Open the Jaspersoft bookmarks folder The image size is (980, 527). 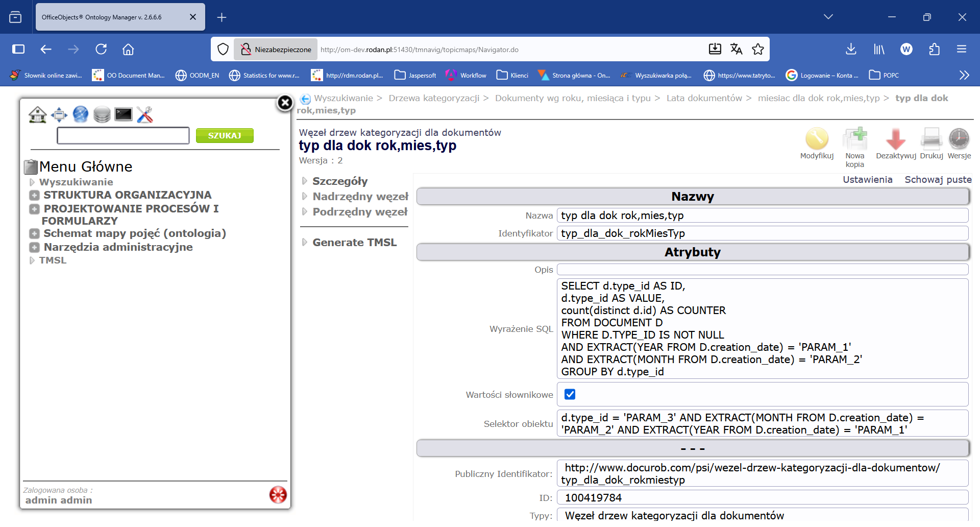tap(415, 75)
